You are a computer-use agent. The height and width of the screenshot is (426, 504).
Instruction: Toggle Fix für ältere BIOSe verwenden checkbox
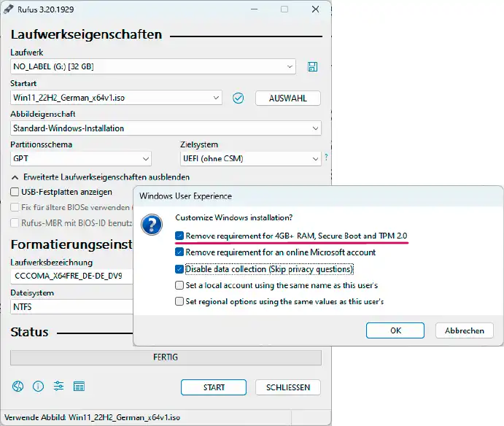pyautogui.click(x=15, y=207)
